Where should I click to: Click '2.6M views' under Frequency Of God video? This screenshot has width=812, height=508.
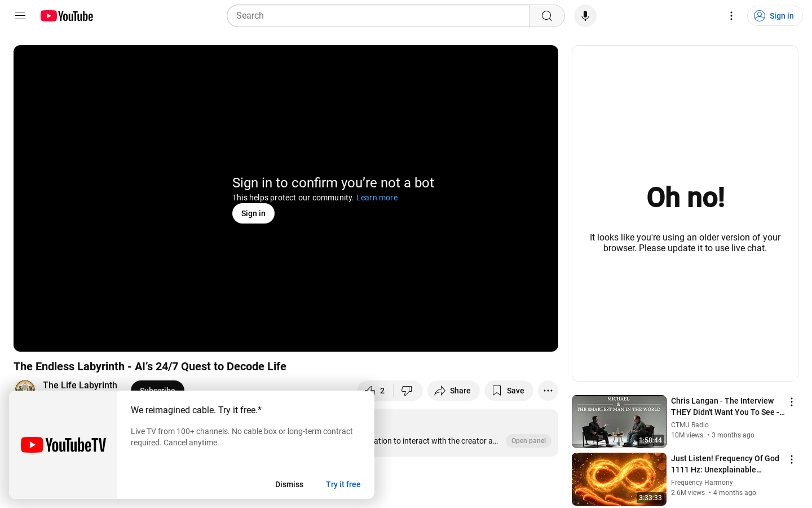point(688,493)
